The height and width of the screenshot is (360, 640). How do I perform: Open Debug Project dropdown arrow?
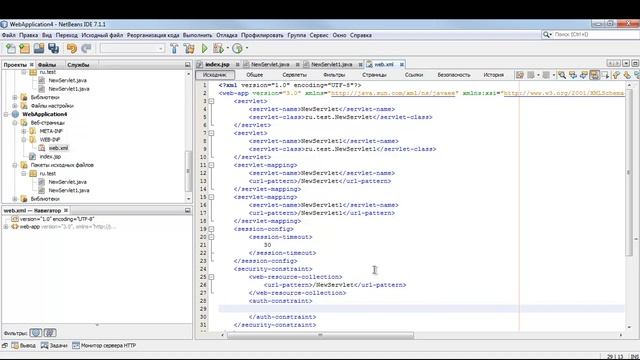pyautogui.click(x=227, y=49)
